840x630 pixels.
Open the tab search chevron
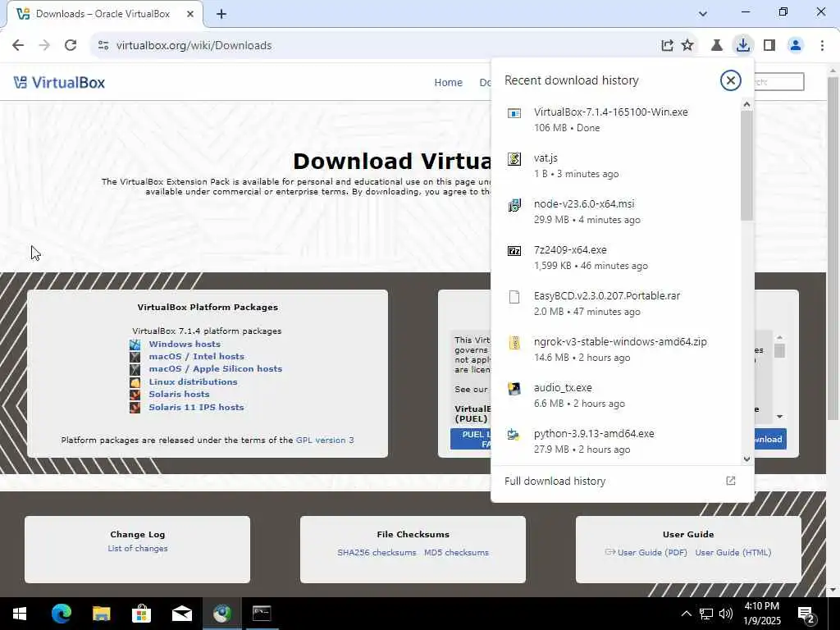click(x=703, y=14)
